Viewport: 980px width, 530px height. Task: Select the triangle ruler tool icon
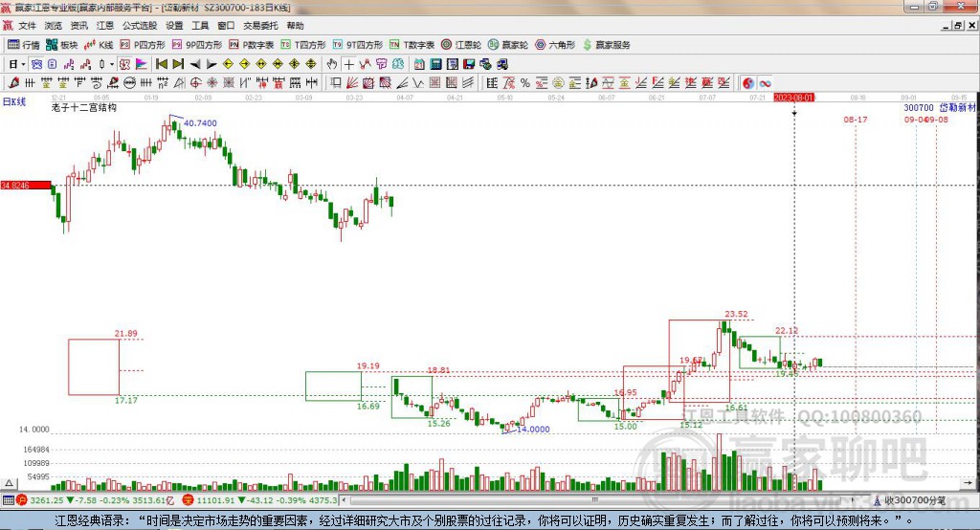(179, 83)
